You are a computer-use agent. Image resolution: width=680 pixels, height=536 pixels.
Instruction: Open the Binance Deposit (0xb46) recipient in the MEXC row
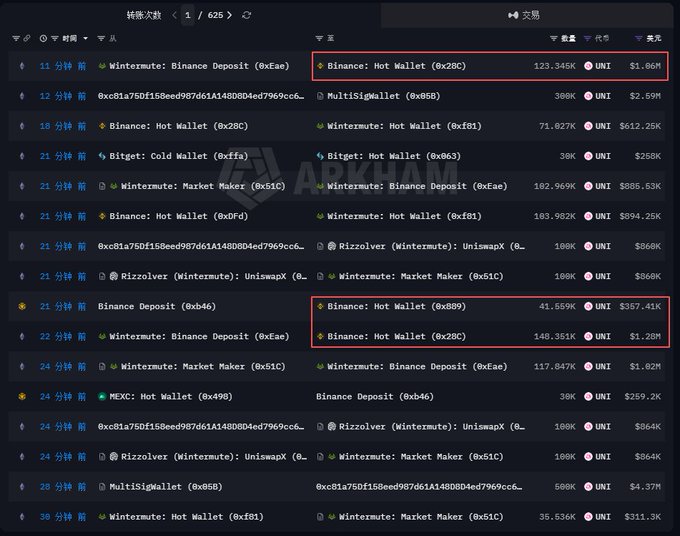375,396
